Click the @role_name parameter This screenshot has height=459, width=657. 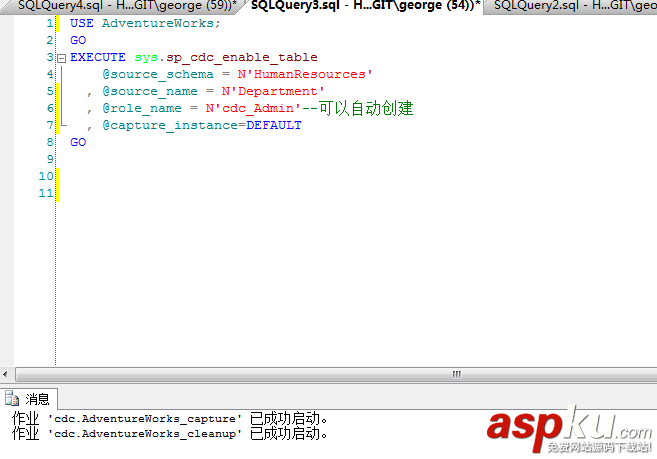(x=142, y=108)
